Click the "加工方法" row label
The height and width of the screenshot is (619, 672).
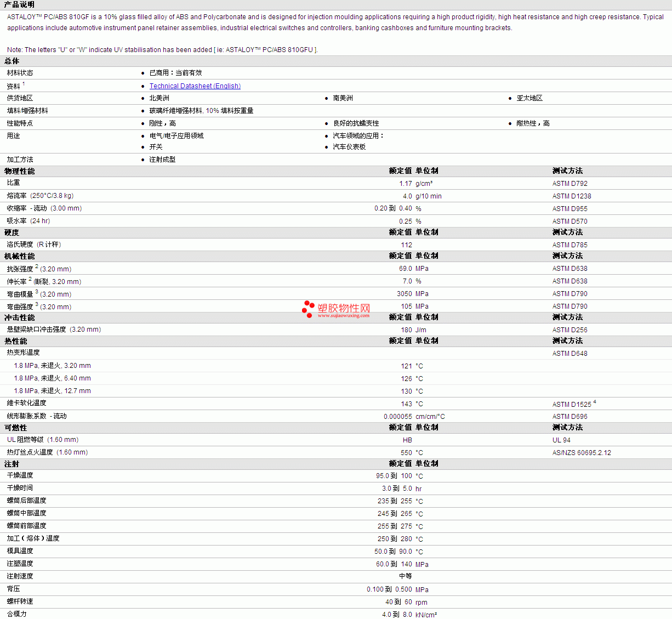point(20,160)
